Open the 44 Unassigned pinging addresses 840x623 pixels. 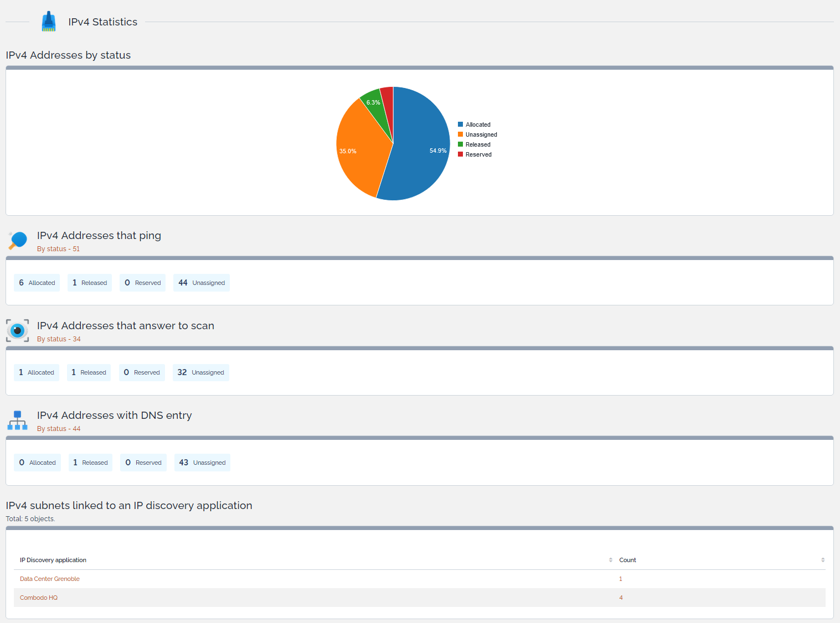[x=202, y=283]
